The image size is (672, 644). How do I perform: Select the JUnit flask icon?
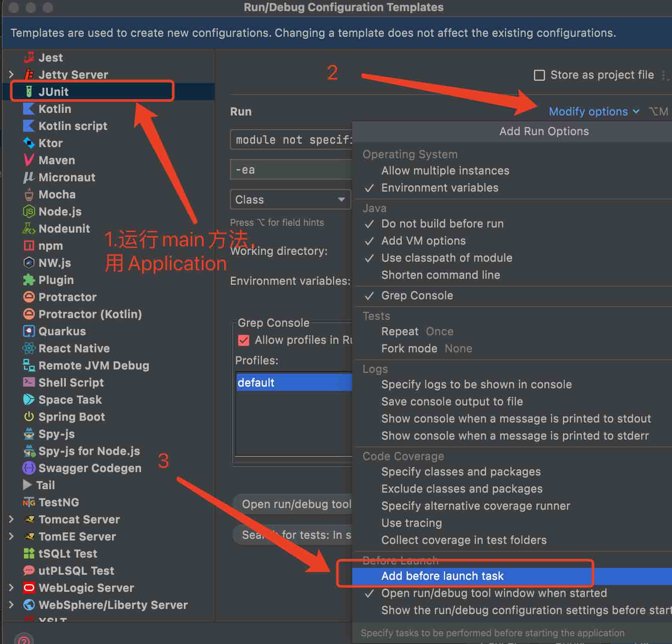[29, 92]
